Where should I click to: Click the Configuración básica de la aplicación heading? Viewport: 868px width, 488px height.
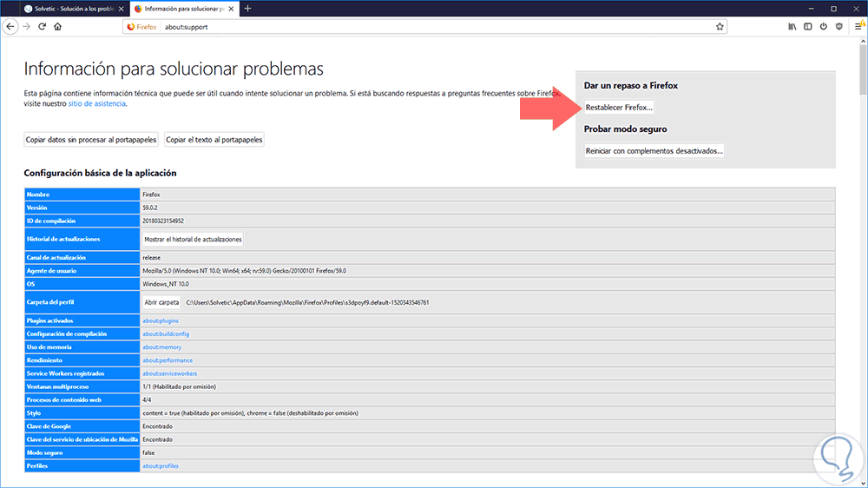[x=100, y=173]
